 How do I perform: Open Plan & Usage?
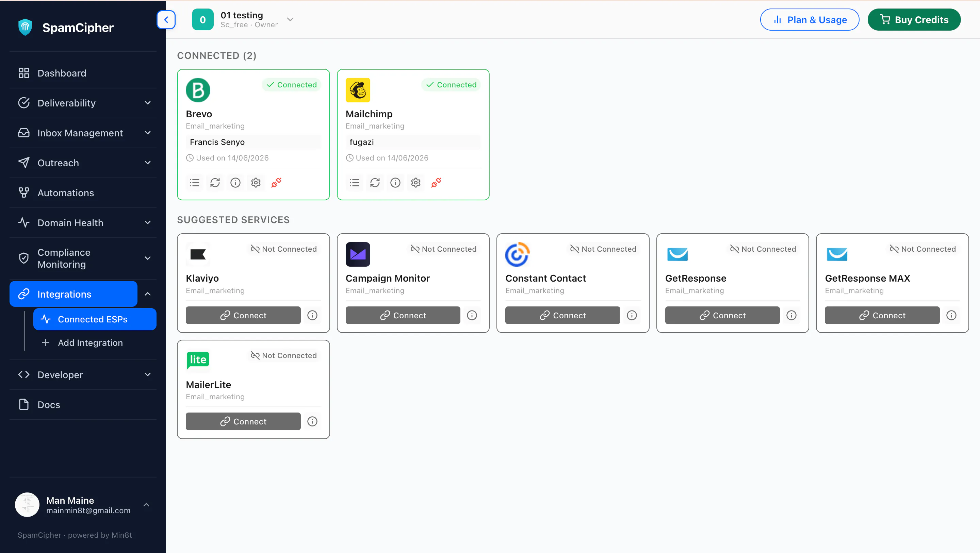click(x=810, y=20)
